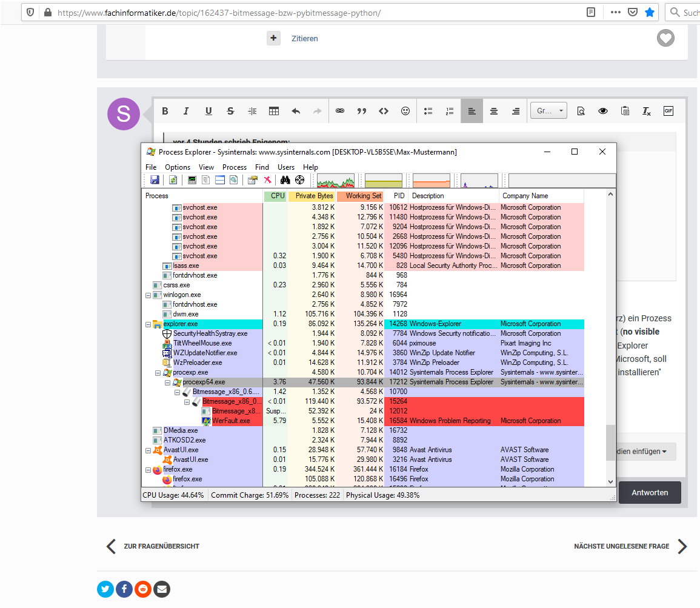Image resolution: width=700 pixels, height=608 pixels.
Task: Open the font size dropdown in editor
Action: [x=548, y=111]
